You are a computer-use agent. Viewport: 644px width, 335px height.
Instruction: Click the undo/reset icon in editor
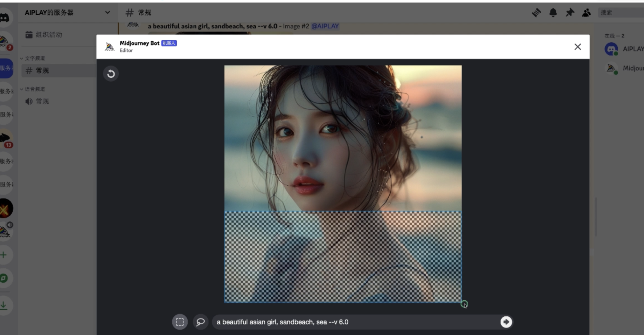[x=111, y=74]
